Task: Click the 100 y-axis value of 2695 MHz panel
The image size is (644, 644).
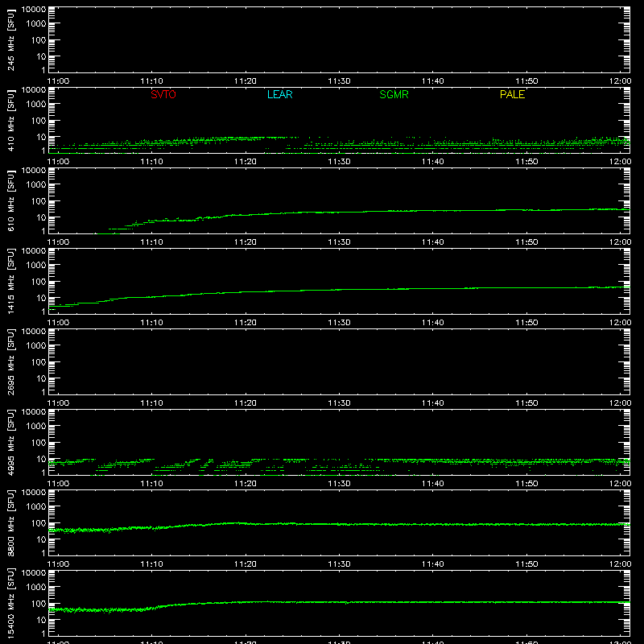Action: pyautogui.click(x=39, y=361)
